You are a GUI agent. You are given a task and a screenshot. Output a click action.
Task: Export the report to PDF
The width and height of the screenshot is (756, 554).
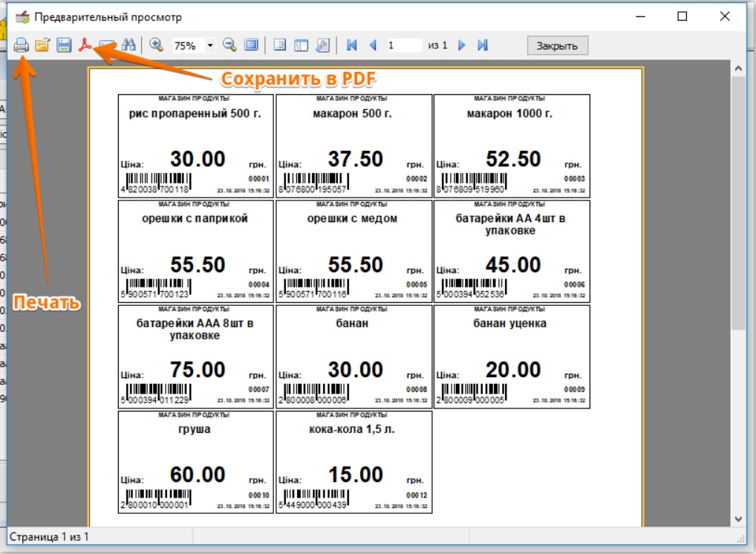(x=85, y=45)
